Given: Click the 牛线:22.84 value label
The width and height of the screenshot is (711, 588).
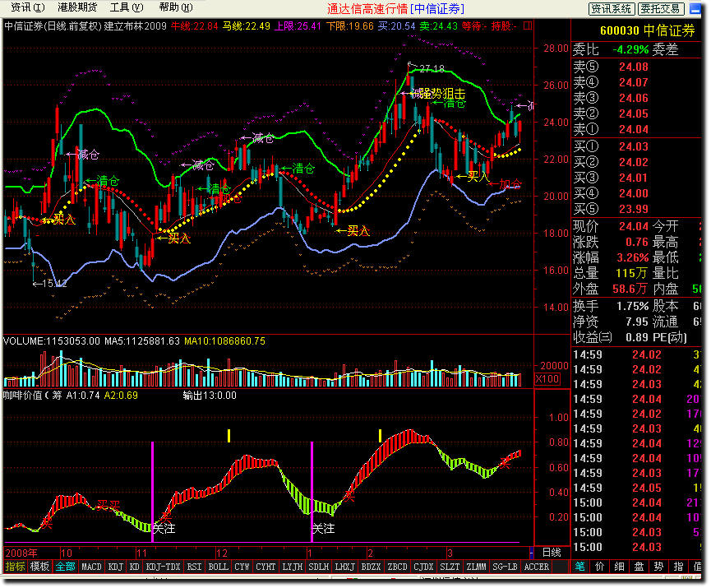Looking at the screenshot, I should click(x=195, y=25).
